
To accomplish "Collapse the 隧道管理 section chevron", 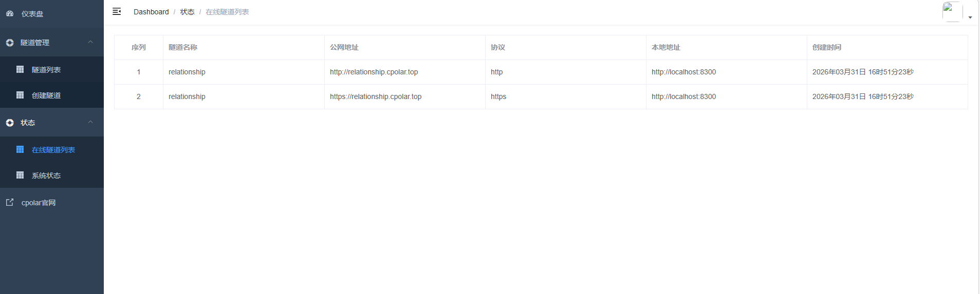I will tap(90, 42).
